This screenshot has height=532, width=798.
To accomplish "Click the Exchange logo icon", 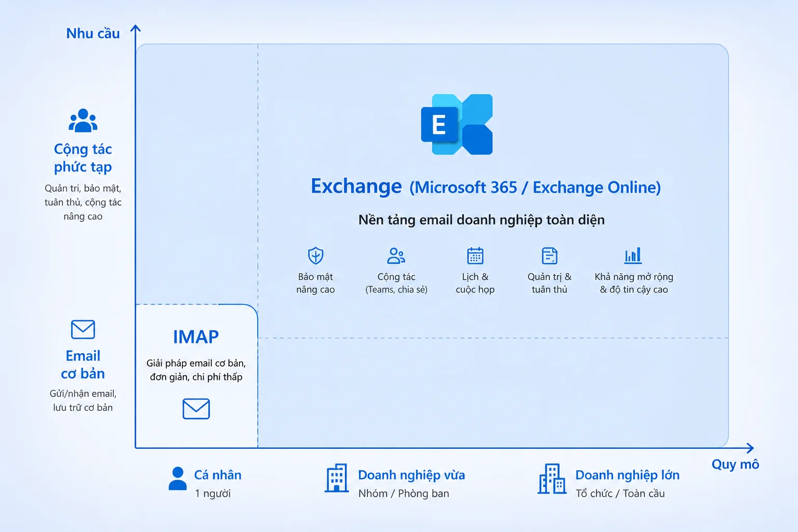I will pyautogui.click(x=457, y=124).
